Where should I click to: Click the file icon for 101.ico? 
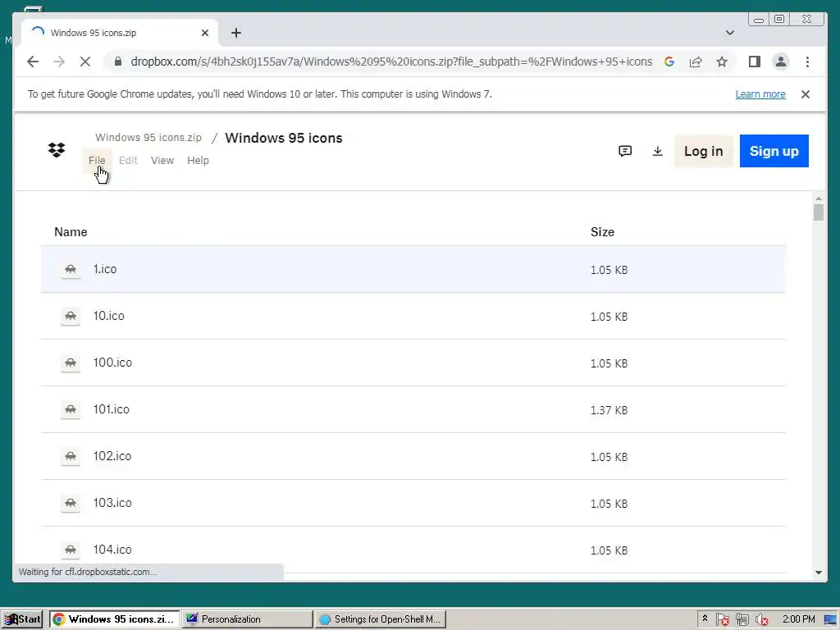point(71,410)
